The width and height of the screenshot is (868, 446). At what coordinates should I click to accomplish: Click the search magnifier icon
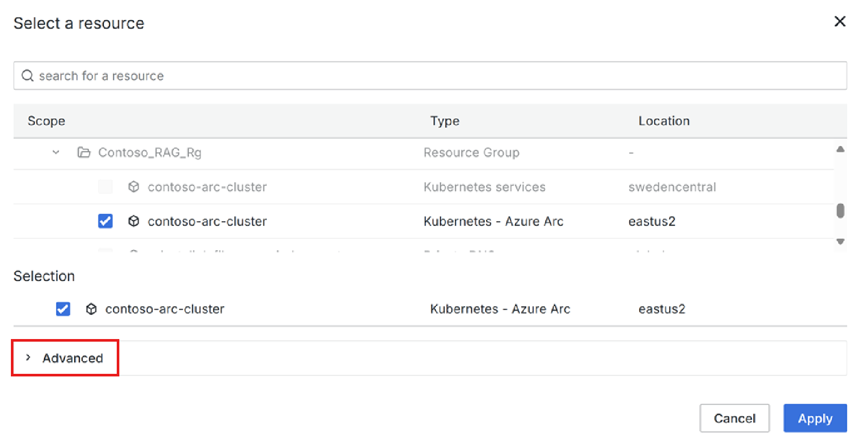[x=27, y=76]
